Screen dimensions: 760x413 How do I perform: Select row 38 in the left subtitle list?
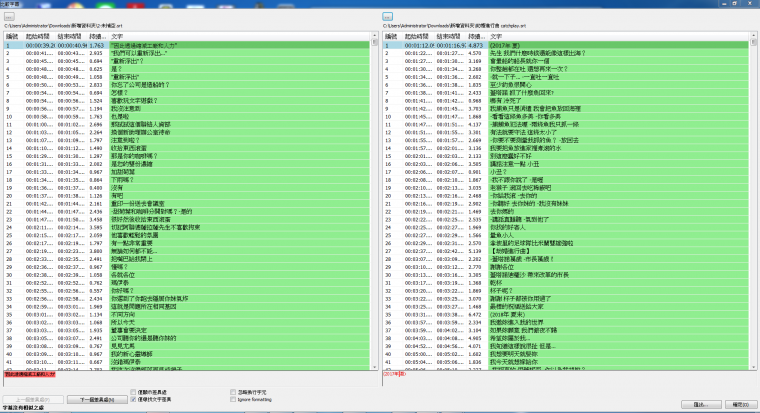pyautogui.click(x=187, y=338)
